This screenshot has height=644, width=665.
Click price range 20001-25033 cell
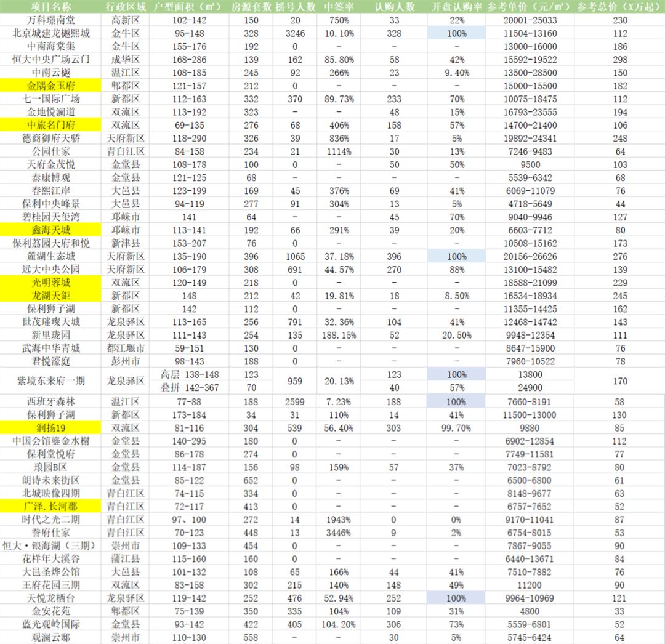530,20
